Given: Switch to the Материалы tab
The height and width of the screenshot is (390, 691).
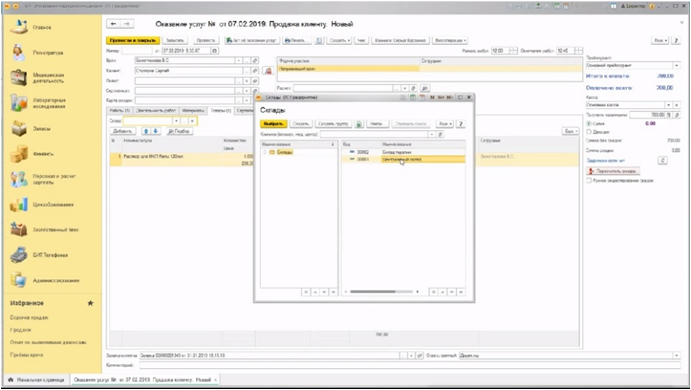Looking at the screenshot, I should point(193,110).
